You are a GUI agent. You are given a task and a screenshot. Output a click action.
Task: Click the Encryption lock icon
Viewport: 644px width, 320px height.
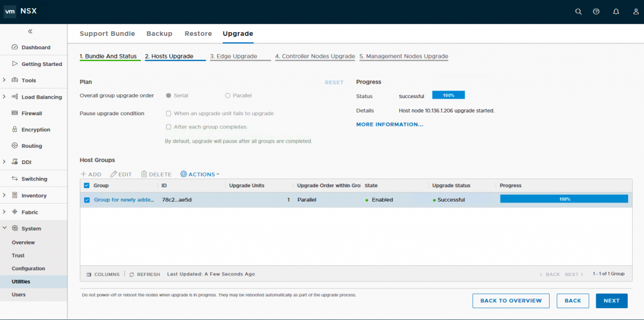click(15, 130)
